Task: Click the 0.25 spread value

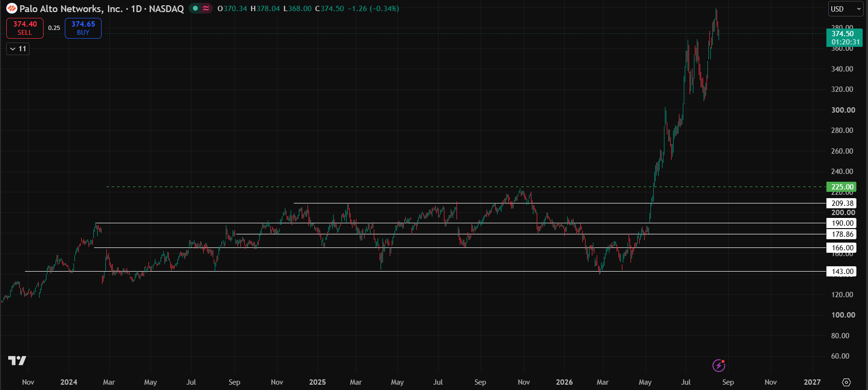Action: (x=54, y=28)
